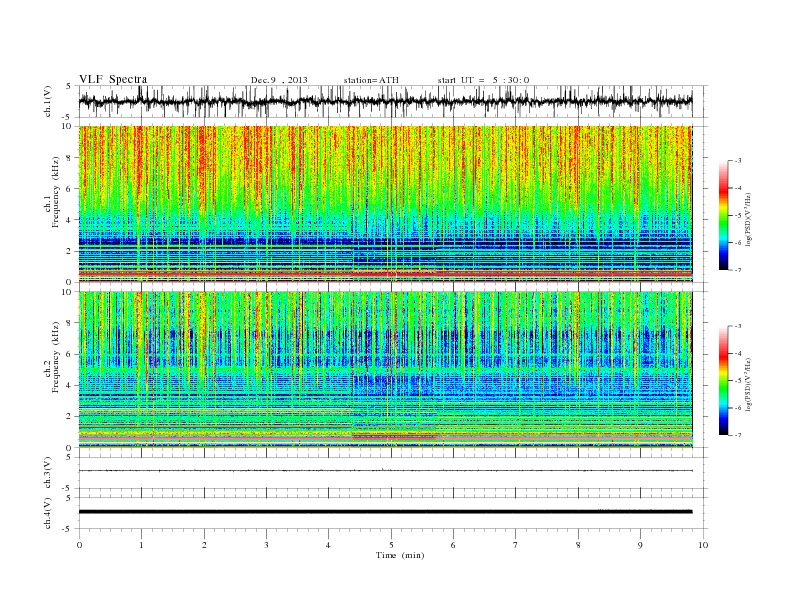This screenshot has height=612, width=792.
Task: Click the "ch.4(V)" axis label
Action: click(48, 514)
